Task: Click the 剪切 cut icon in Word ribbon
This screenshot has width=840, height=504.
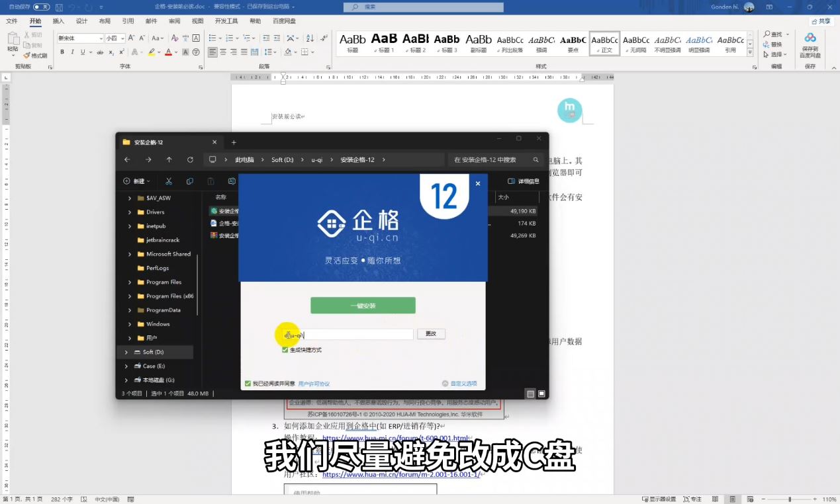Action: point(32,34)
